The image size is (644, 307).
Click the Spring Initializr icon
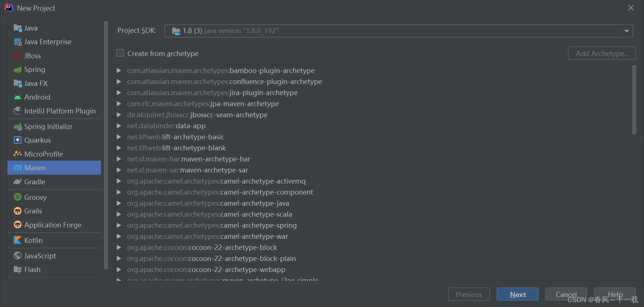[x=18, y=127]
